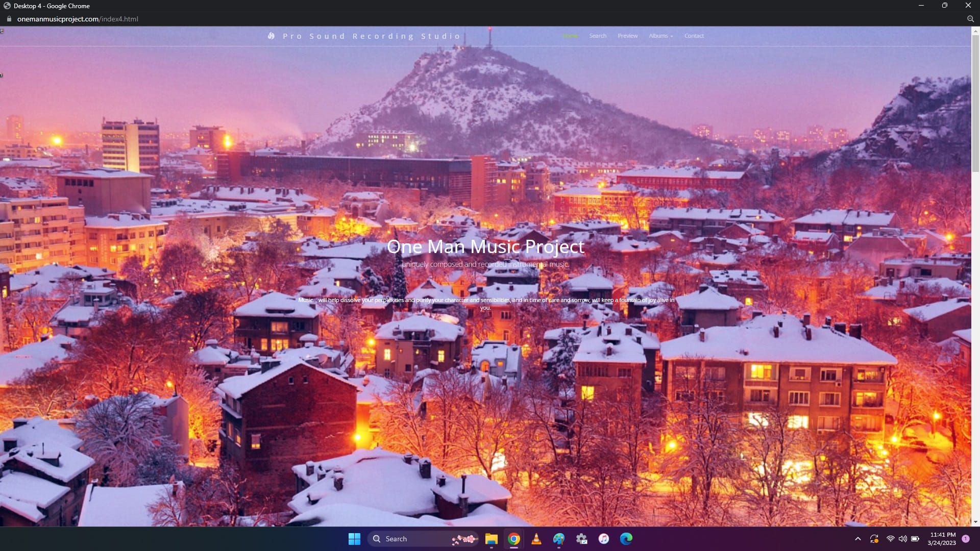Open iTunes music app from taskbar

604,539
